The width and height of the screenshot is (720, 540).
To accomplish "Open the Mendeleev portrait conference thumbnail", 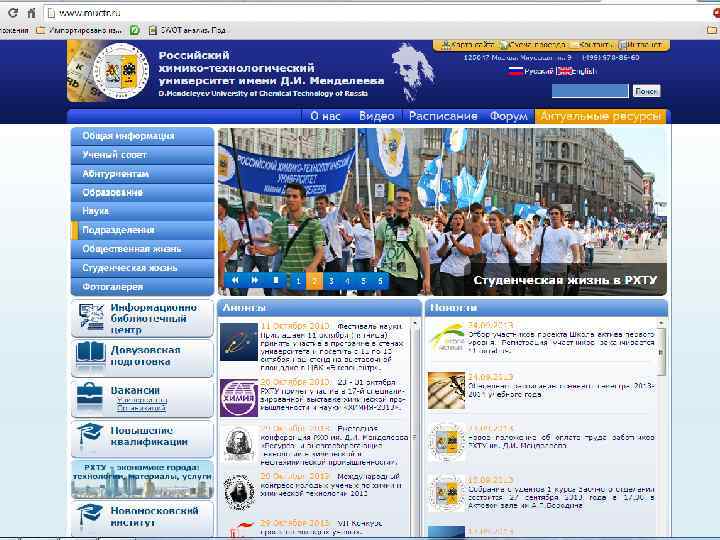I will point(239,444).
